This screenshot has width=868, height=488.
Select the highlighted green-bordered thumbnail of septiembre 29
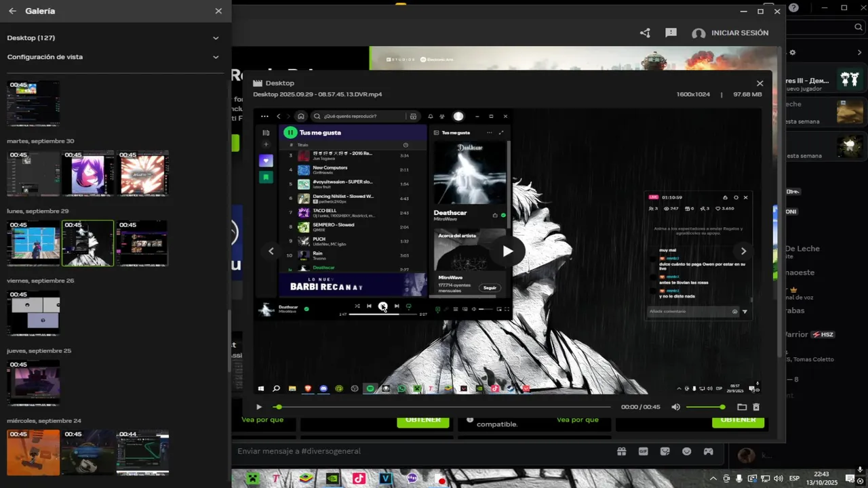88,243
